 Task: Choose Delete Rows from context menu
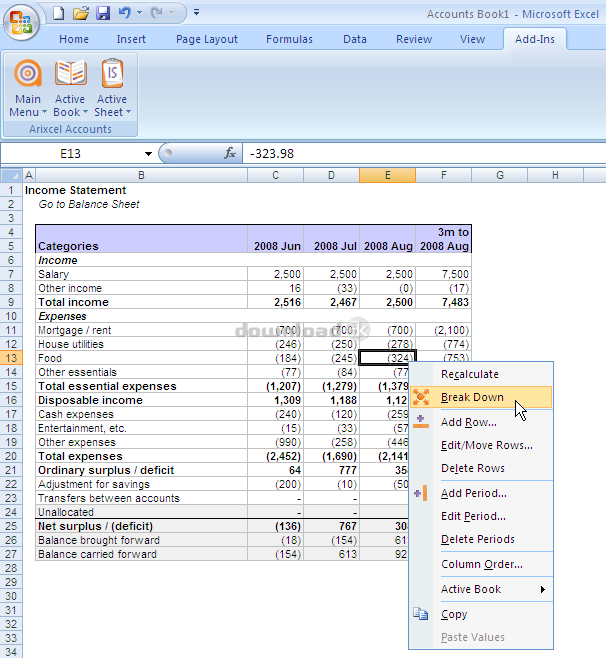click(481, 468)
